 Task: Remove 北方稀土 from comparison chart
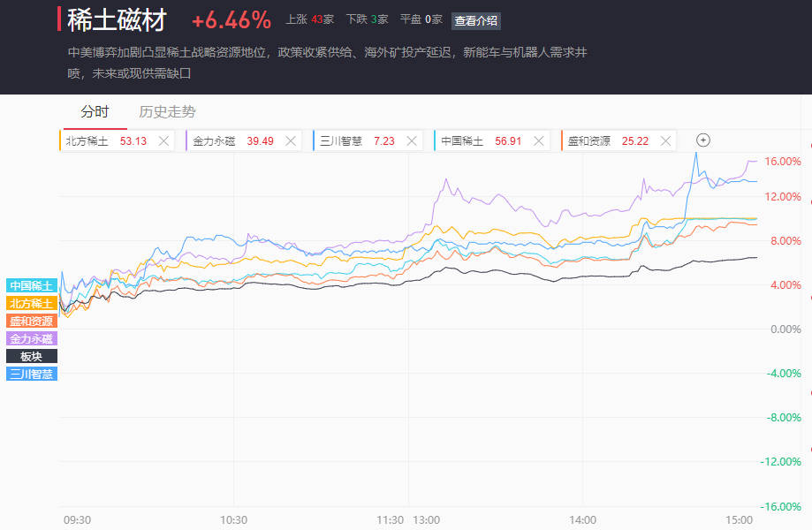point(163,141)
